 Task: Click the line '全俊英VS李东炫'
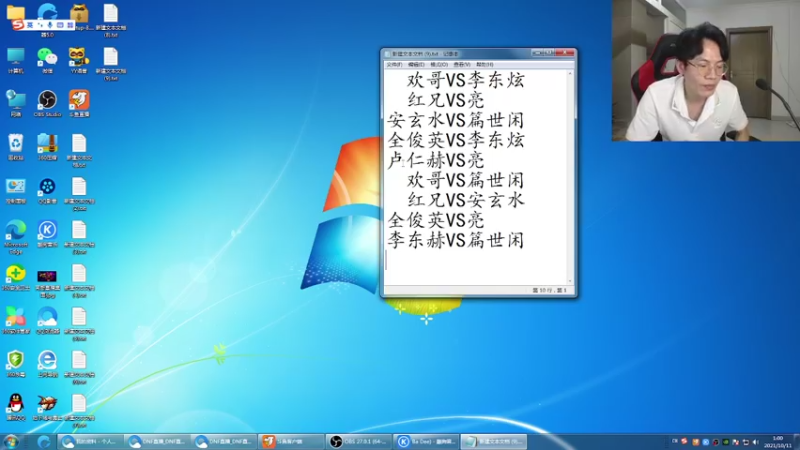coord(456,140)
